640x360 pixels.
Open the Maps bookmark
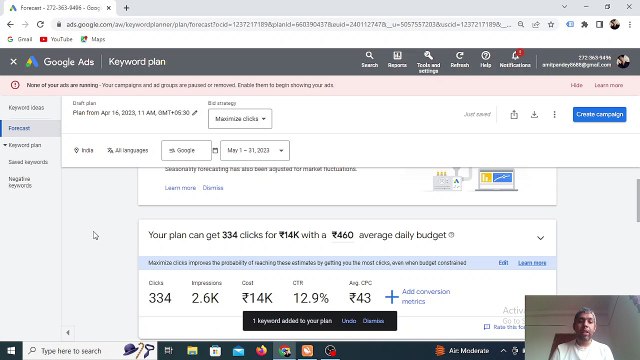(93, 39)
